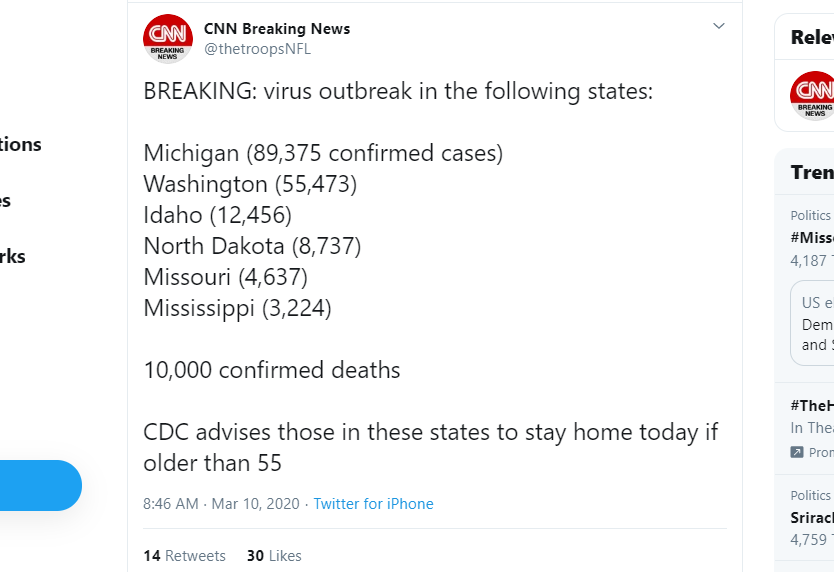Click the tweet body text about virus outbreak
Screen dimensions: 834x572
click(398, 92)
